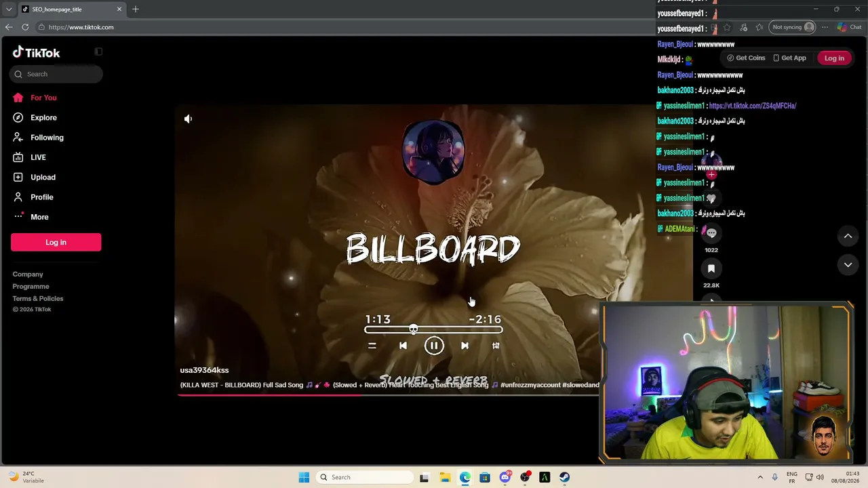The image size is (868, 488).
Task: Focus the TikTok Search field
Action: point(56,74)
